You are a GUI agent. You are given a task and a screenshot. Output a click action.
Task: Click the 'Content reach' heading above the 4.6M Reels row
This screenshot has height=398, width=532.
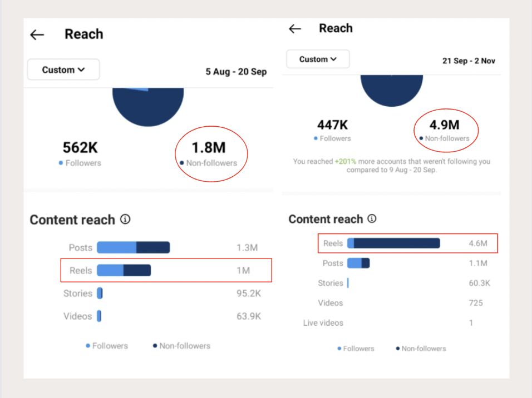326,219
